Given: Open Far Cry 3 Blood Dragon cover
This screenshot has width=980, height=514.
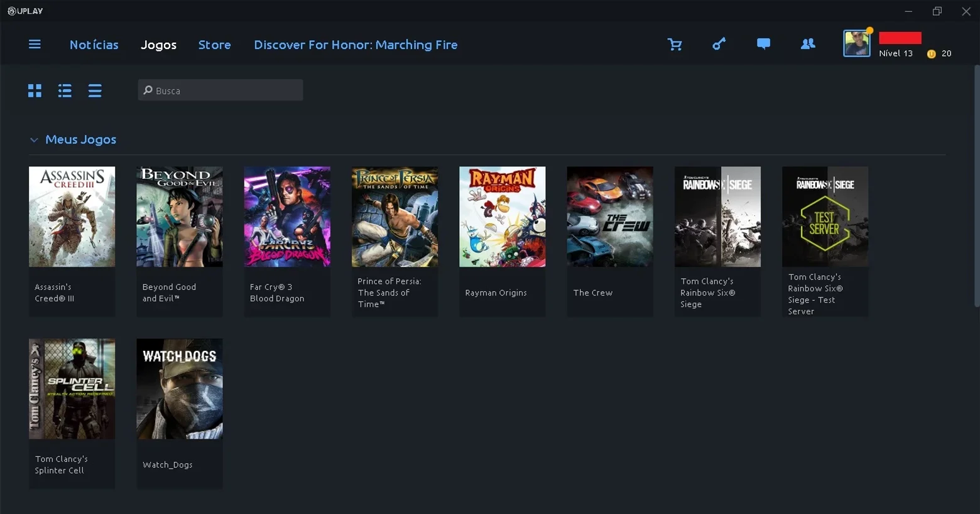Looking at the screenshot, I should click(287, 217).
